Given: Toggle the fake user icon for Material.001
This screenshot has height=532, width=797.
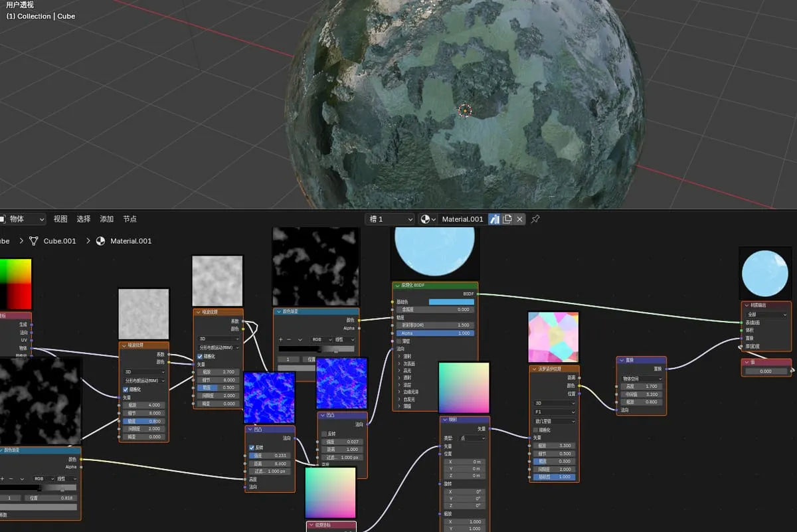Looking at the screenshot, I should 495,219.
